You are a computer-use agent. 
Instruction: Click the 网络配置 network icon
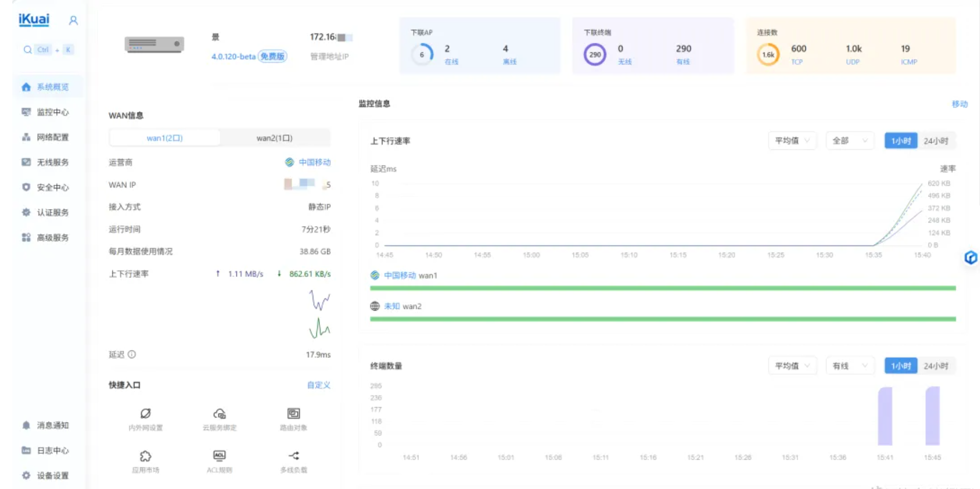coord(26,137)
